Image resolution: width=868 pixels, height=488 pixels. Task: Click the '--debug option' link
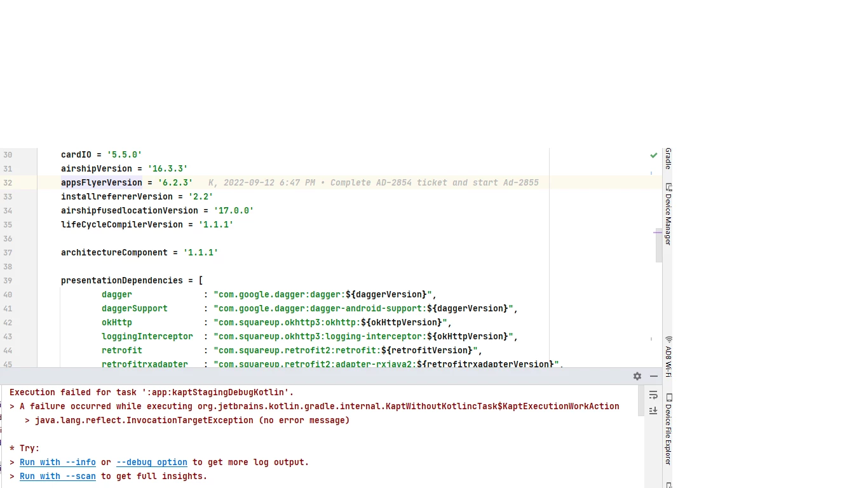tap(152, 462)
